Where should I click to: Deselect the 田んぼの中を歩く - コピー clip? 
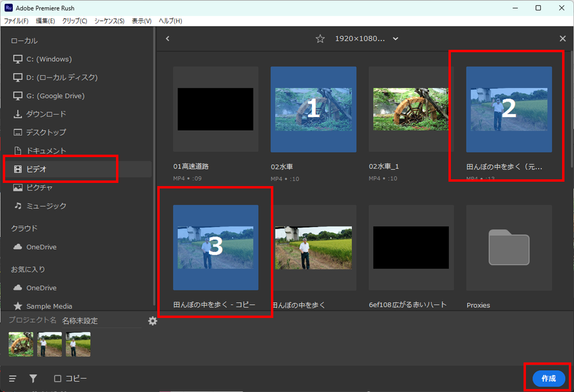(216, 247)
